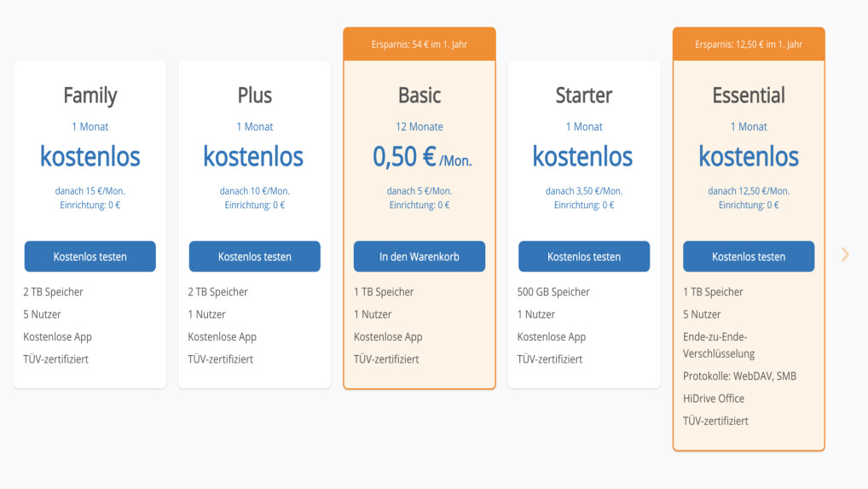Viewport: 868px width, 489px height.
Task: Select the Family plan title
Action: pos(90,95)
